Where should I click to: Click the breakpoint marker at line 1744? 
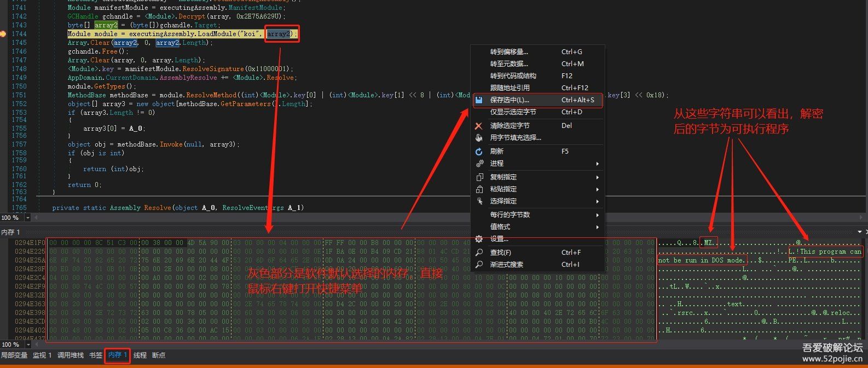(3, 34)
